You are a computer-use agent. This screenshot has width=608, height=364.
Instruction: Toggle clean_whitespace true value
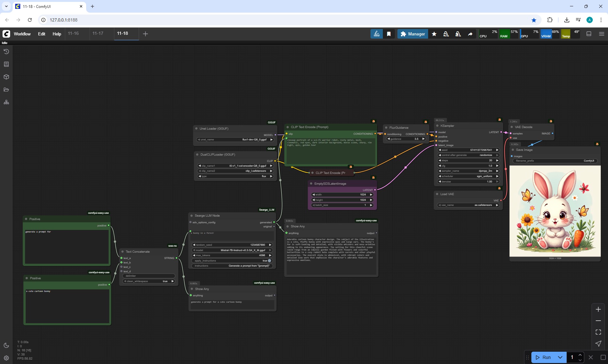point(165,281)
